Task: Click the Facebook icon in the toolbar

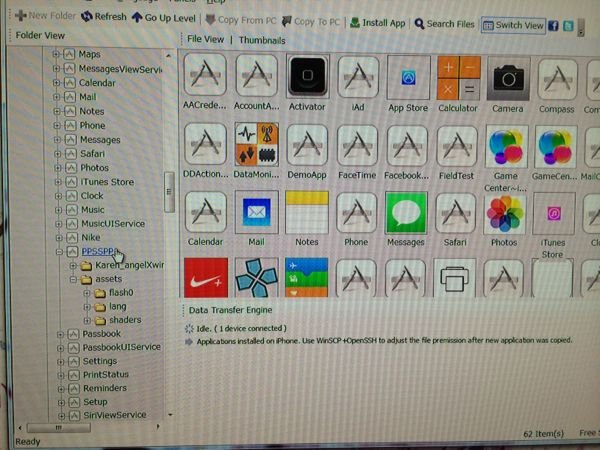Action: (552, 24)
